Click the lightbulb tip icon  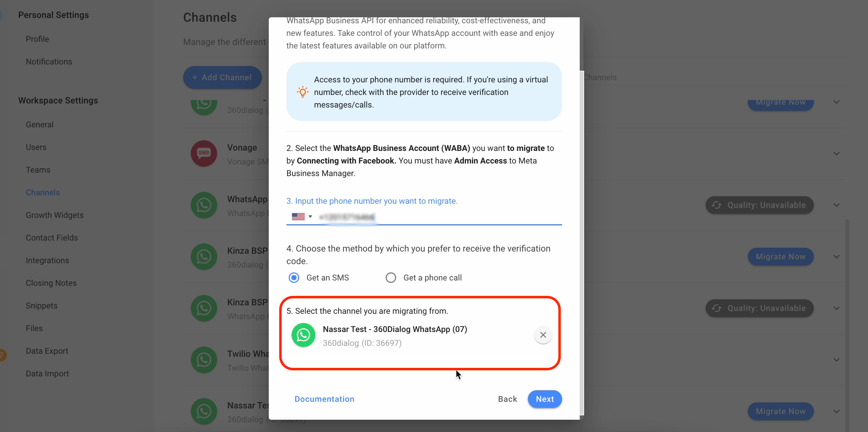302,91
